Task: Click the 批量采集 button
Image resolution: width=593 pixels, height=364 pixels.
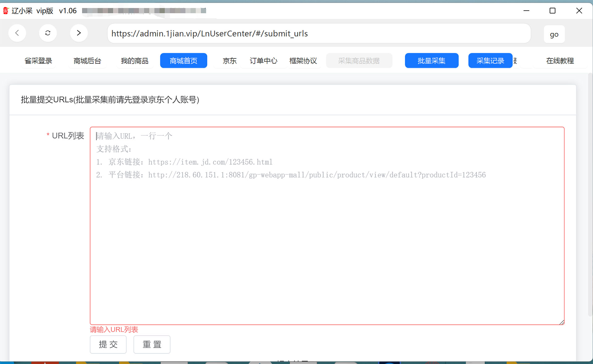Action: (431, 61)
